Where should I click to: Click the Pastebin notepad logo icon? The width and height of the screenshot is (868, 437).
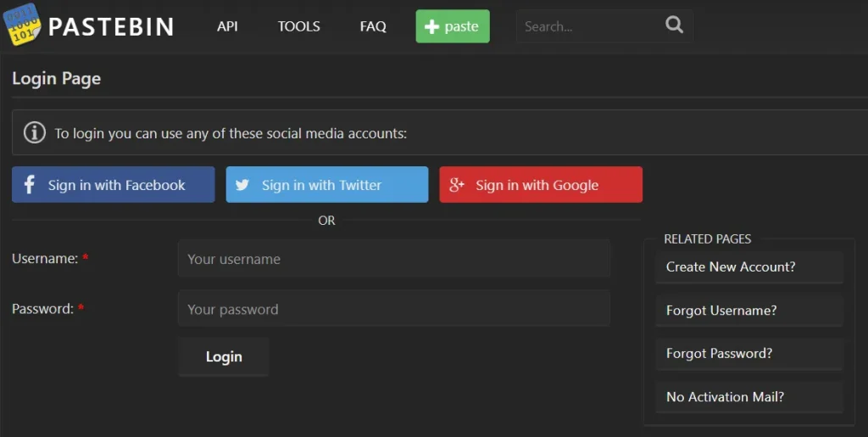tap(22, 25)
